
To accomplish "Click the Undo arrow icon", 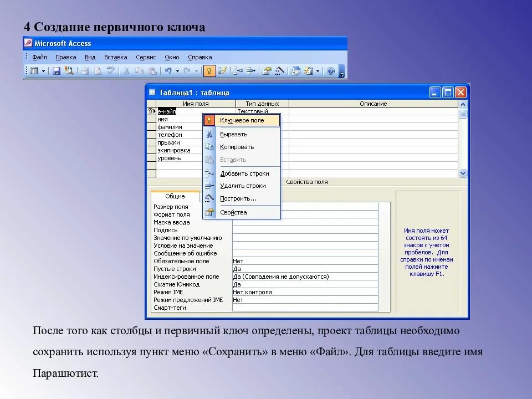I will click(168, 71).
